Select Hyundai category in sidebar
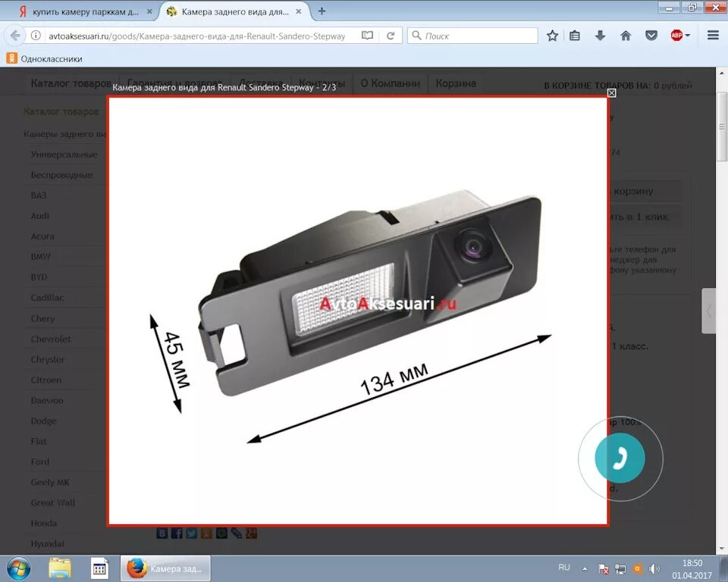Screen dimensions: 728x582 point(47,543)
